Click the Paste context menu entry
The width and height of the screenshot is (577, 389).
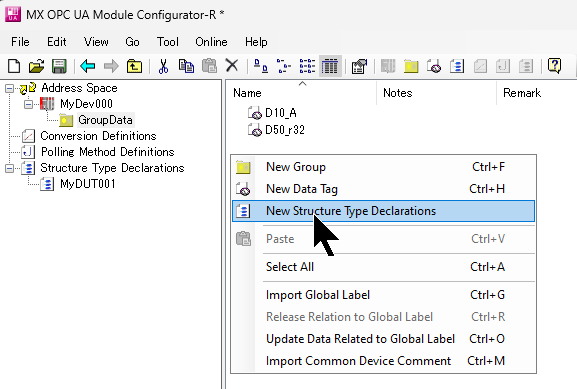[383, 239]
